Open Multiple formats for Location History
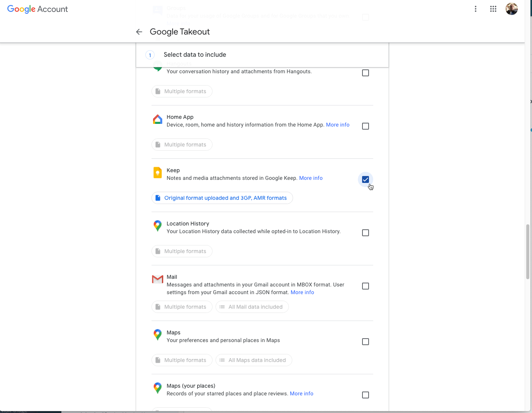Viewport: 532px width, 413px height. (x=182, y=251)
